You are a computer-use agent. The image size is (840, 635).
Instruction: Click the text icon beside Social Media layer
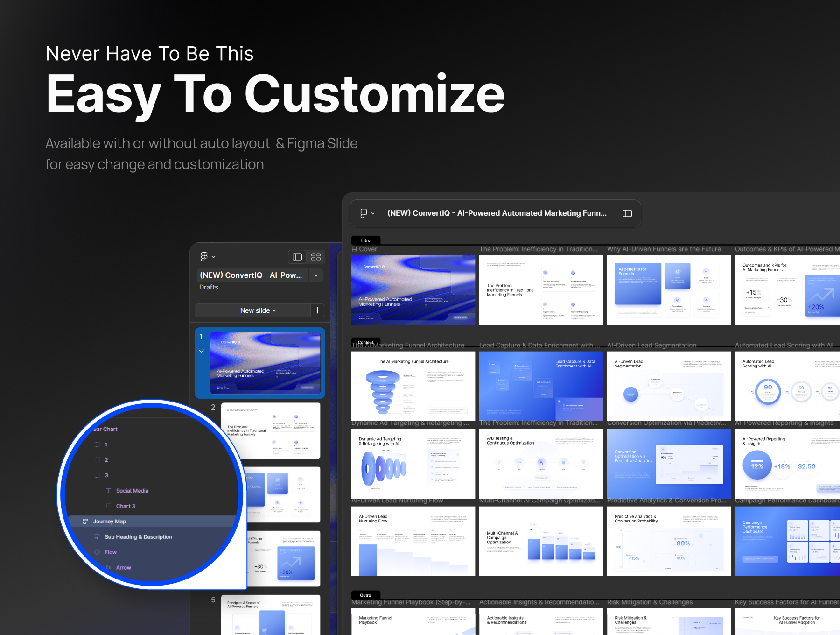(108, 491)
